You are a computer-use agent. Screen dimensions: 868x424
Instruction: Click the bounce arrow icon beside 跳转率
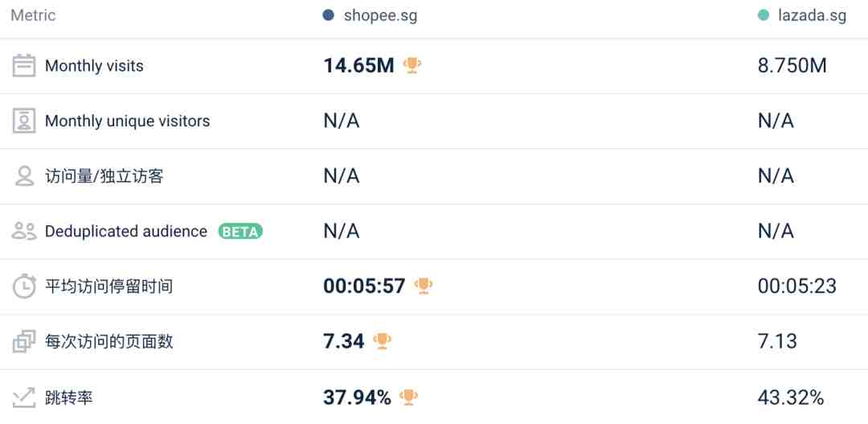coord(24,397)
